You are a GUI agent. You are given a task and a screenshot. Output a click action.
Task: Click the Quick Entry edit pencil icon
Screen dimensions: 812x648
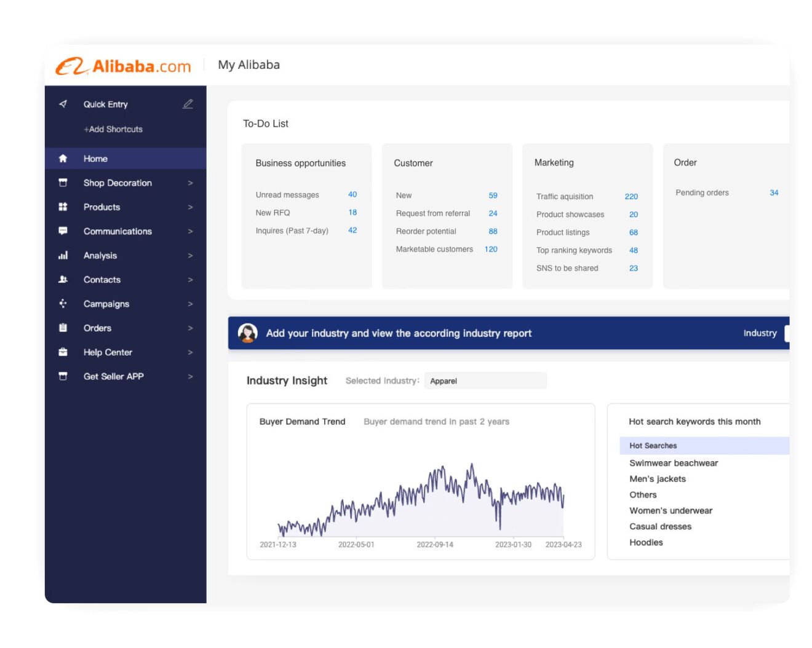coord(188,104)
